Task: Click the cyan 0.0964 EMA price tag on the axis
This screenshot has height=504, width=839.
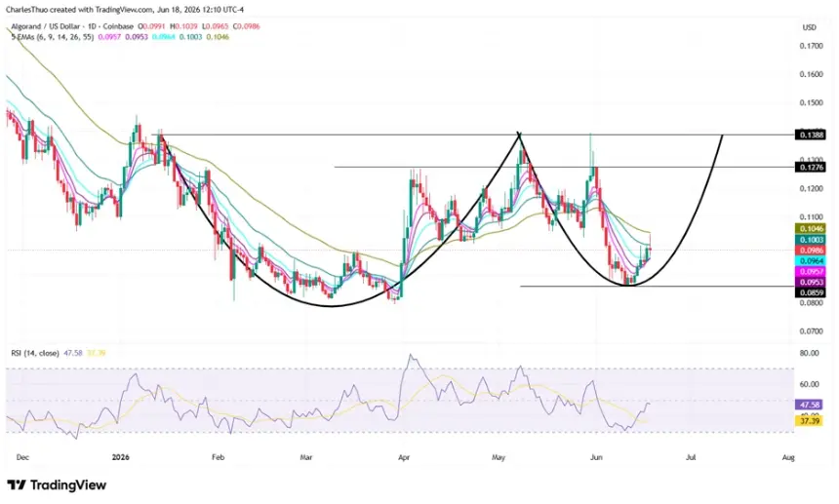Action: coord(810,261)
